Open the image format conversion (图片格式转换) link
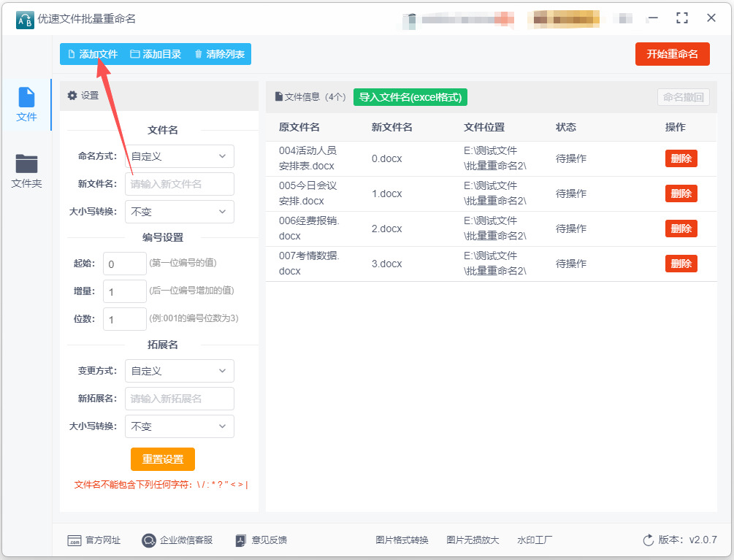The image size is (734, 560). (402, 540)
